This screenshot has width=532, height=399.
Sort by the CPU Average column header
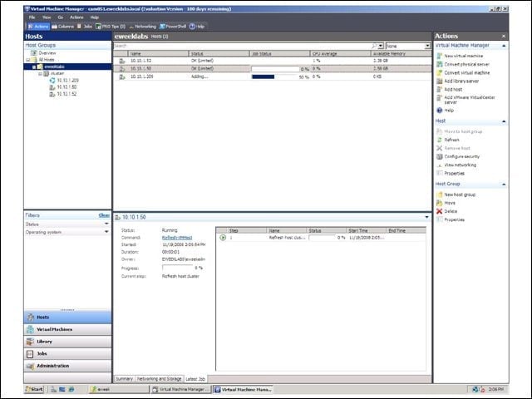tap(340, 53)
